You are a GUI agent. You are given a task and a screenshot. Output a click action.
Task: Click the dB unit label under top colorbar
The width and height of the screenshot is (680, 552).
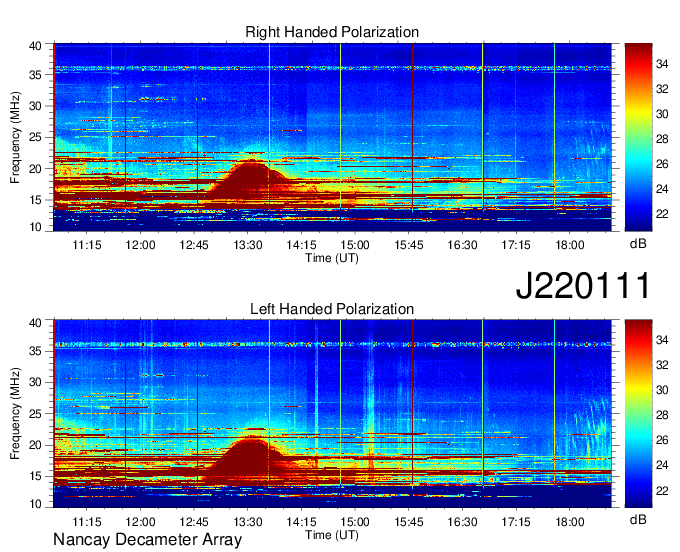point(638,244)
